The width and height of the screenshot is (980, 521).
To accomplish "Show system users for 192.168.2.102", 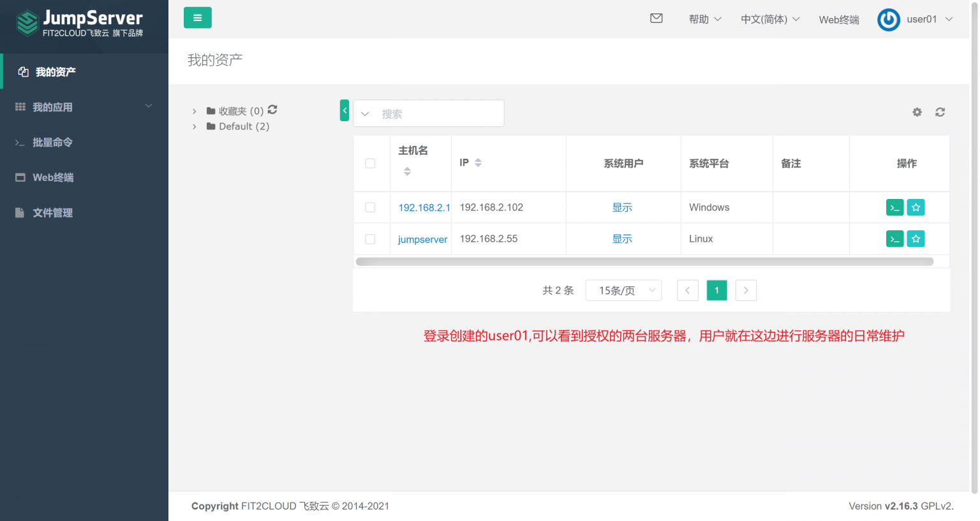I will (x=622, y=207).
